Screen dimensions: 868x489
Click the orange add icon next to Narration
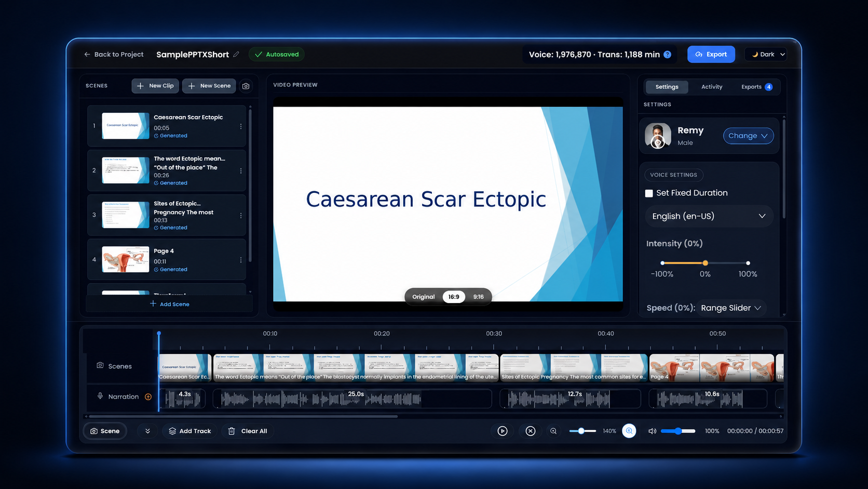148,397
